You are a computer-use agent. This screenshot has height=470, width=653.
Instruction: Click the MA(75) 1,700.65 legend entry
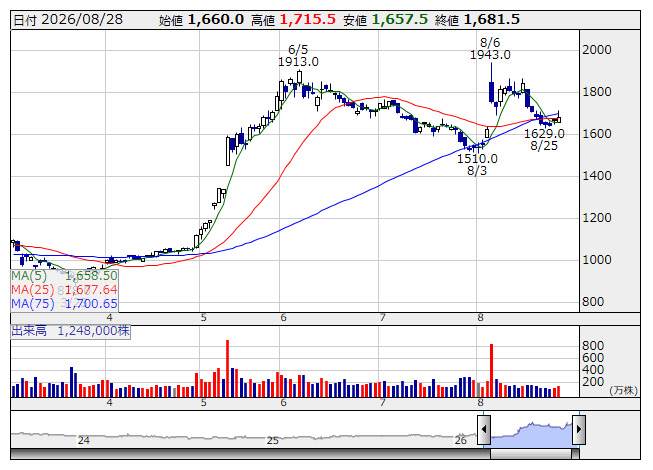tap(64, 303)
